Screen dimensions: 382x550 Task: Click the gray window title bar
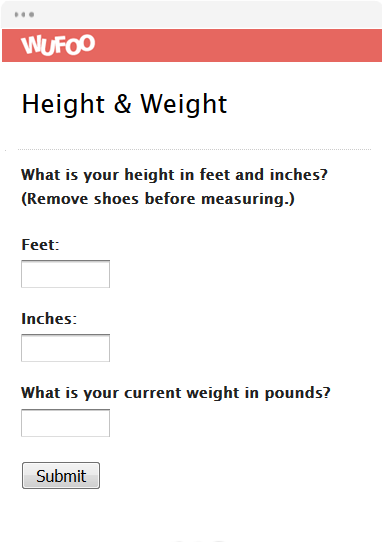coord(192,14)
